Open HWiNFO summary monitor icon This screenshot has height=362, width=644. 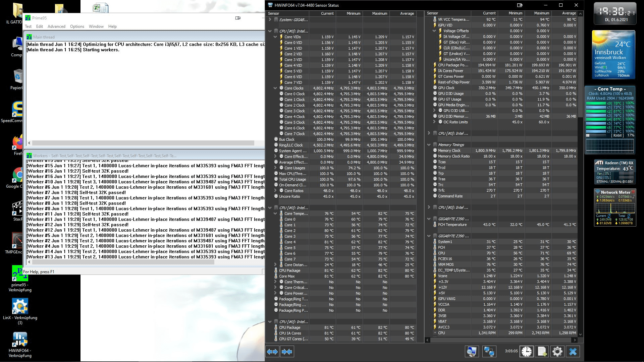coord(472,352)
